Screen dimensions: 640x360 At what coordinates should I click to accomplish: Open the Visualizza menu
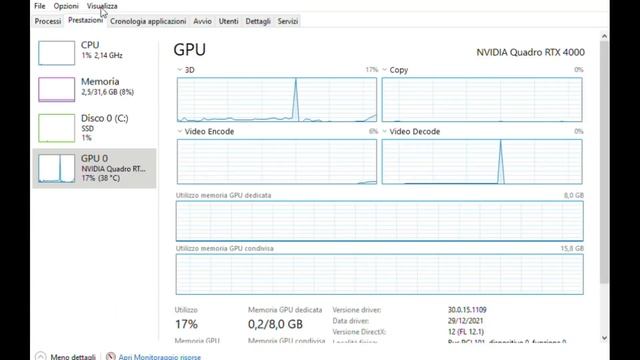(102, 6)
